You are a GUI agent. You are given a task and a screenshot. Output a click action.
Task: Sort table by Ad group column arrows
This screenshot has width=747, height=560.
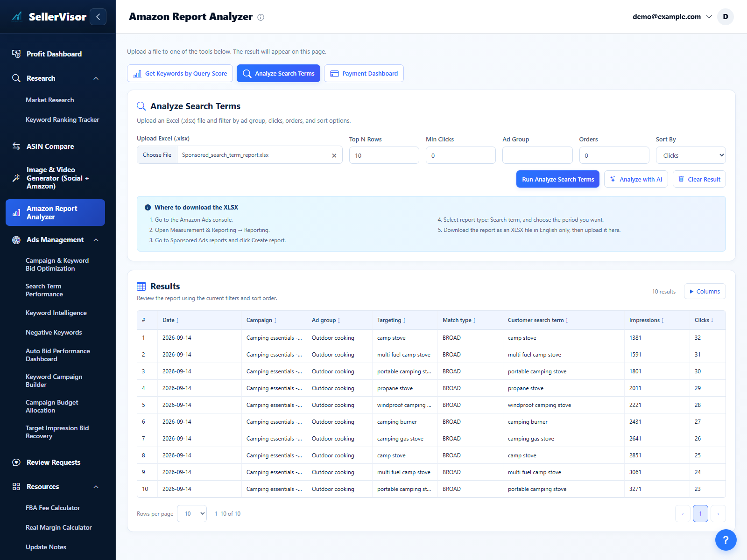click(339, 321)
